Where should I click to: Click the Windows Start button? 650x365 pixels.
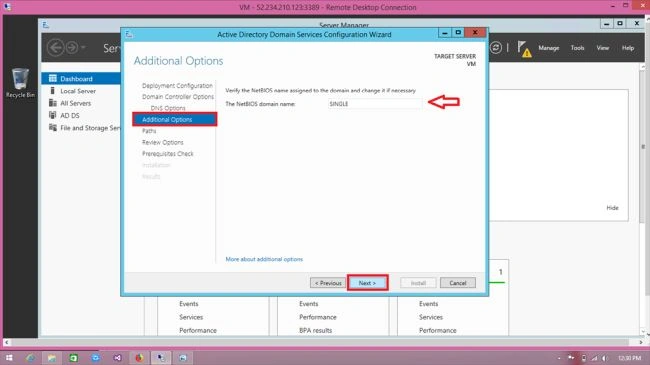point(9,358)
